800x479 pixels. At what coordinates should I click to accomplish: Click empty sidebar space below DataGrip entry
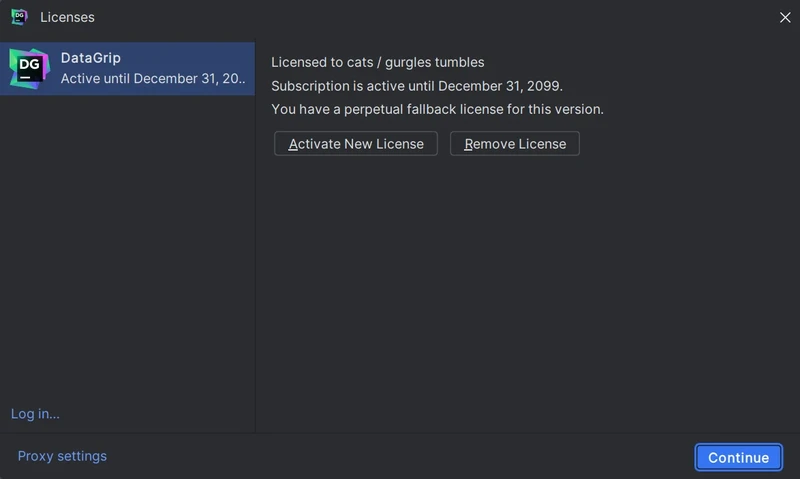127,250
